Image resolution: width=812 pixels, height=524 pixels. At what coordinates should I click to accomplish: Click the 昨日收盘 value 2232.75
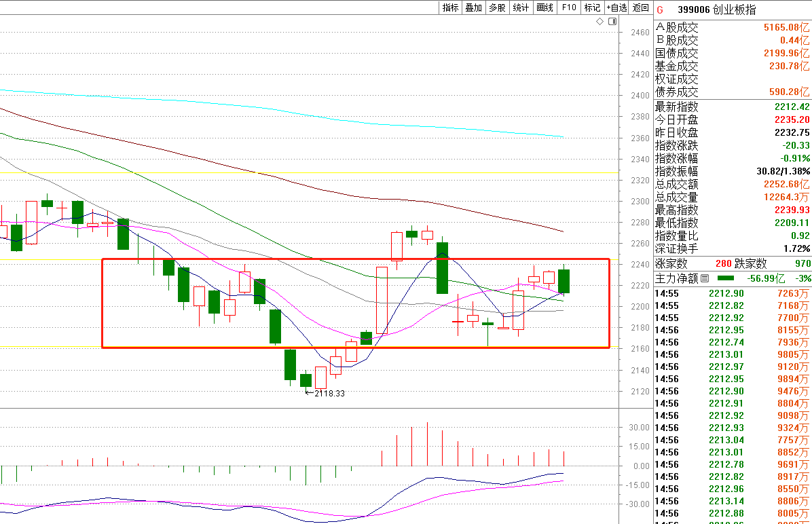792,132
